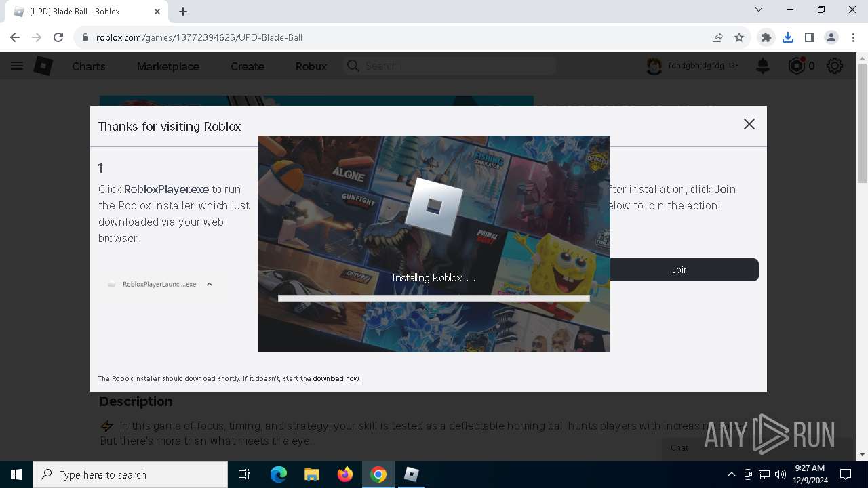The height and width of the screenshot is (488, 868).
Task: Launch Microsoft Edge from taskbar
Action: coord(279,474)
